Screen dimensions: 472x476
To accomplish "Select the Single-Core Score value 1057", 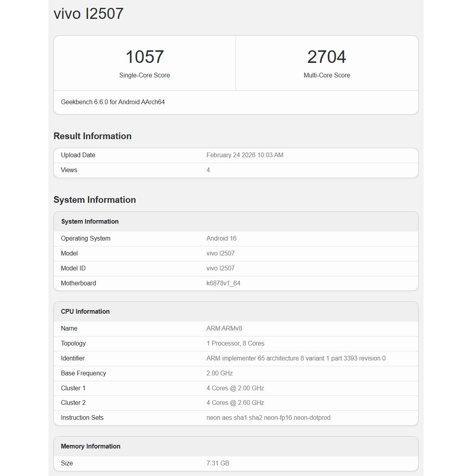I will pos(144,56).
